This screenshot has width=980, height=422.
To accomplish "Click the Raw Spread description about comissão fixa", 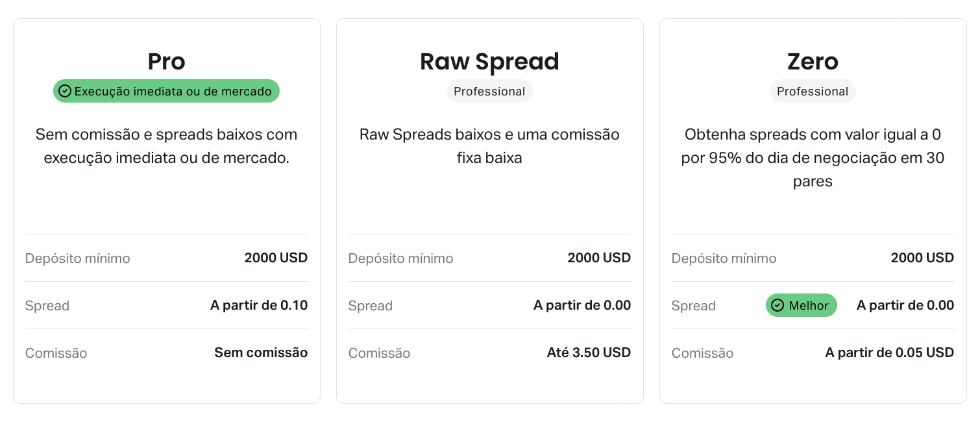I will pyautogui.click(x=489, y=146).
